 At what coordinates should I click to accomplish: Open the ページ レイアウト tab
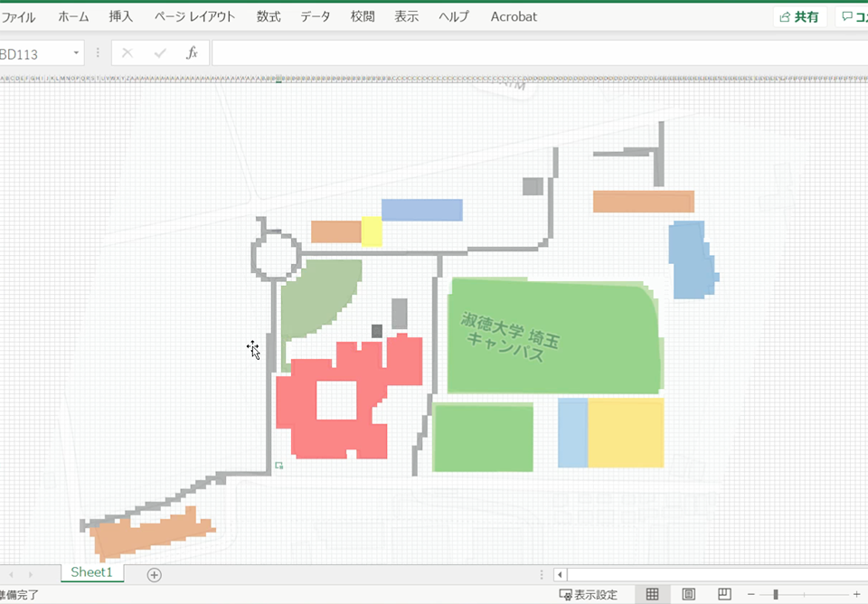click(194, 17)
